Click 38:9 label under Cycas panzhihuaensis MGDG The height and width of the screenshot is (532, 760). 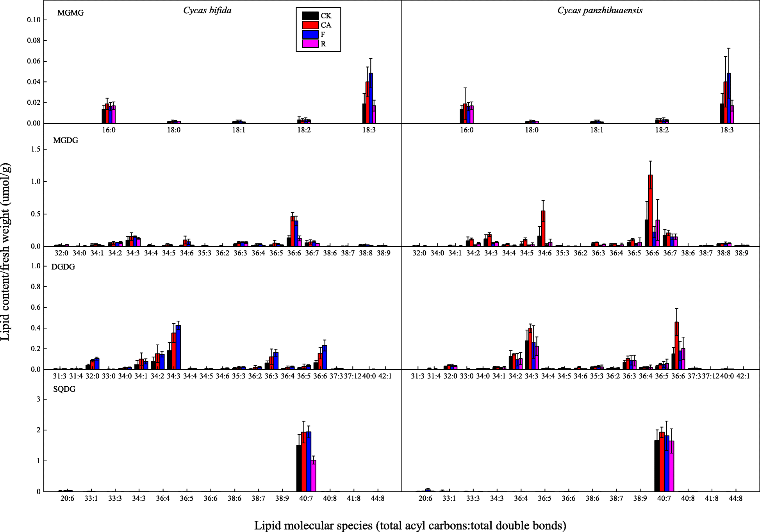coord(742,253)
